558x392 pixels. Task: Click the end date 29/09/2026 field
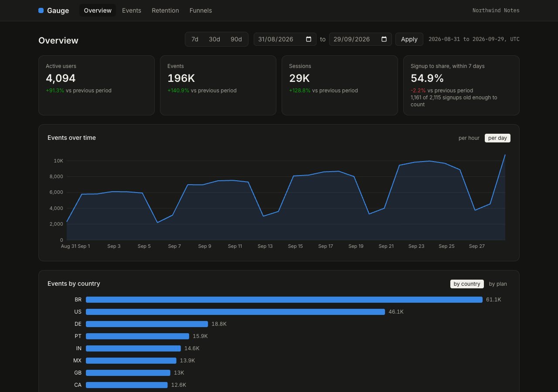[x=361, y=39]
